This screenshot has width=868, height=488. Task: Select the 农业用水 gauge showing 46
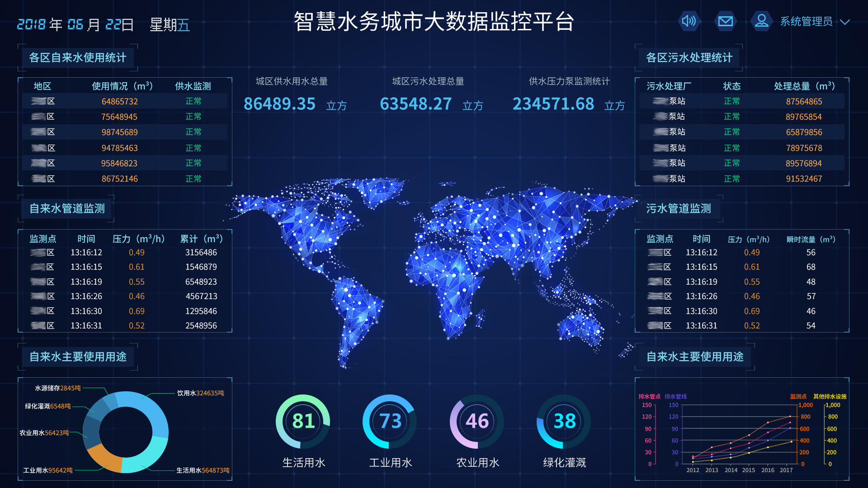pos(477,421)
